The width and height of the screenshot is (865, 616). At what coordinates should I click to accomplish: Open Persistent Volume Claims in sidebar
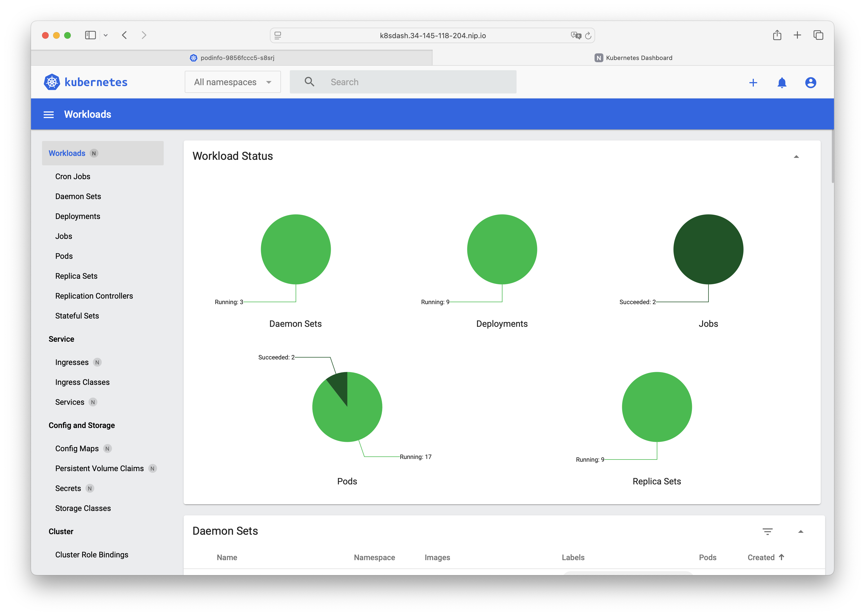pyautogui.click(x=99, y=468)
